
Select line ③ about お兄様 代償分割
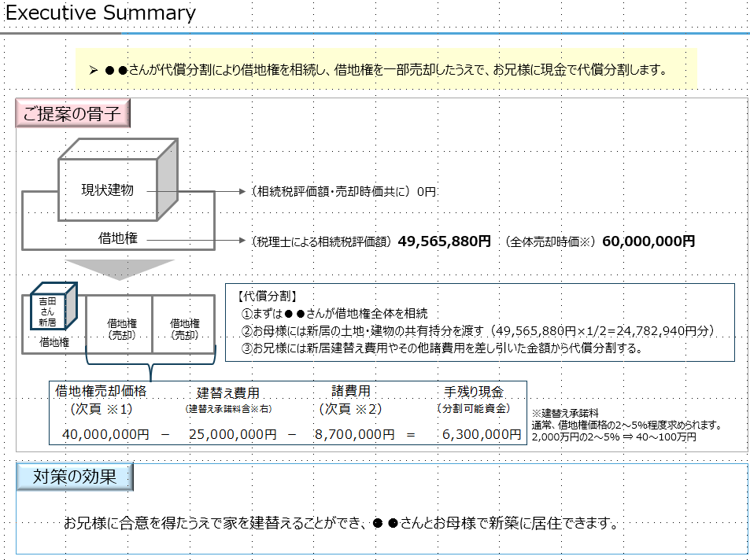point(442,348)
